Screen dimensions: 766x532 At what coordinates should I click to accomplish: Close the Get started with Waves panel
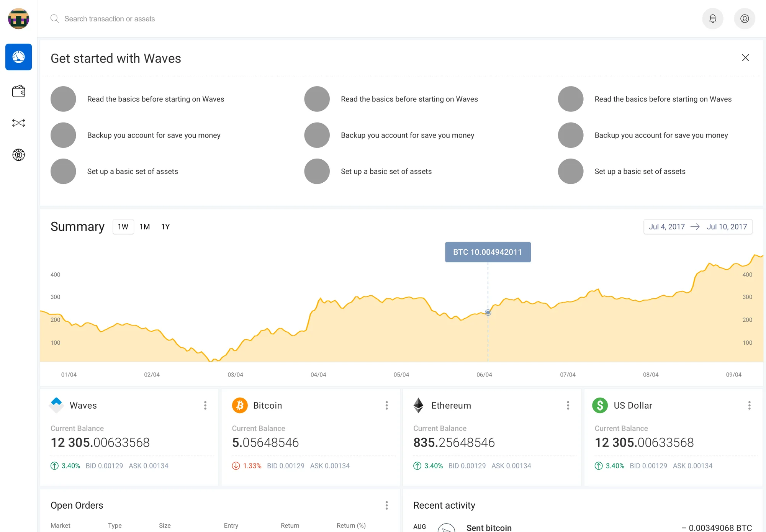coord(745,58)
